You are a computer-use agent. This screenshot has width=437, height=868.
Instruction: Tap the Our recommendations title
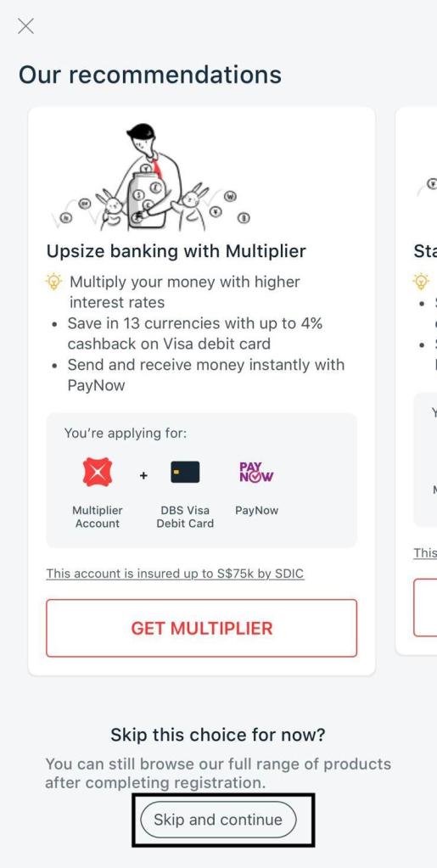point(150,75)
